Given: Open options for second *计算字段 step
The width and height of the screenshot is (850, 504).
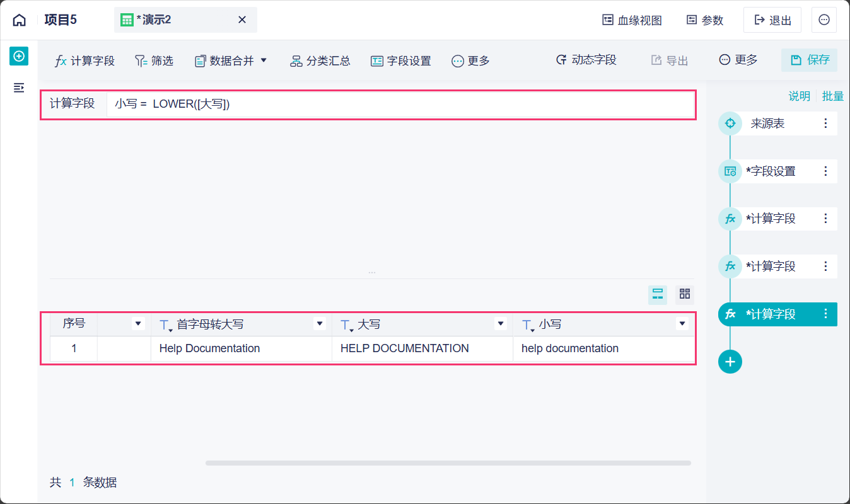Looking at the screenshot, I should click(x=826, y=266).
